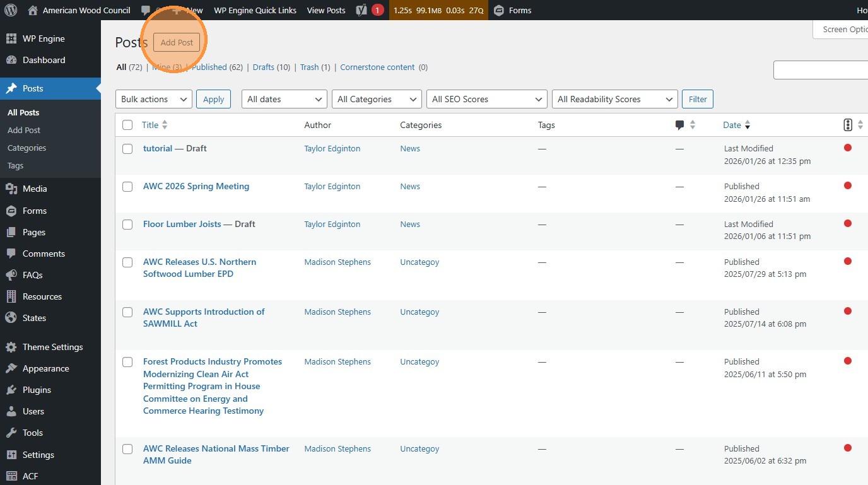Click the Users icon in sidebar
This screenshot has height=485, width=868.
(x=11, y=411)
